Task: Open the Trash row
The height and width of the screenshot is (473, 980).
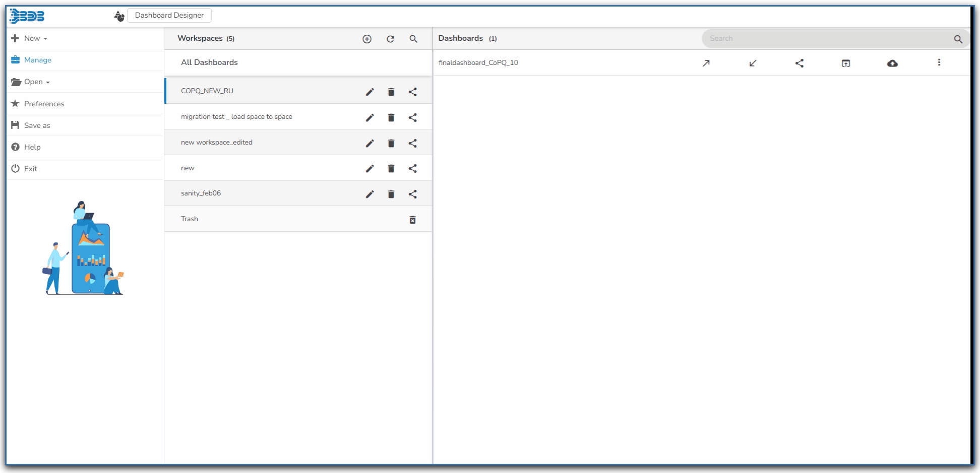Action: [x=298, y=219]
